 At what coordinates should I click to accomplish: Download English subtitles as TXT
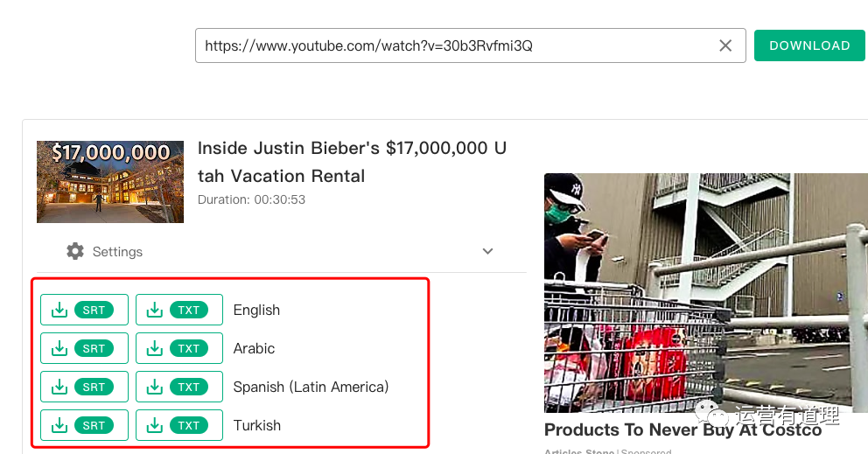[x=179, y=310]
